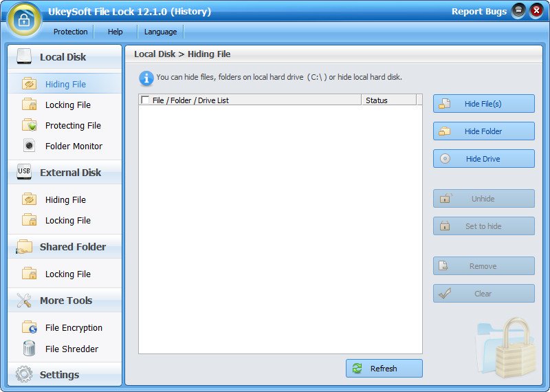550x392 pixels.
Task: Select Hiding File under Local Disk
Action: (x=65, y=84)
